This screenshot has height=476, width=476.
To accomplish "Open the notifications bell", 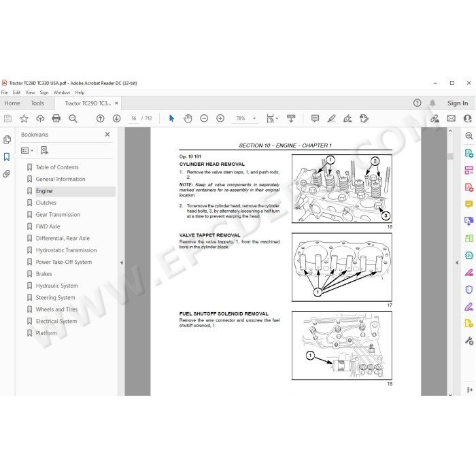I will [432, 103].
